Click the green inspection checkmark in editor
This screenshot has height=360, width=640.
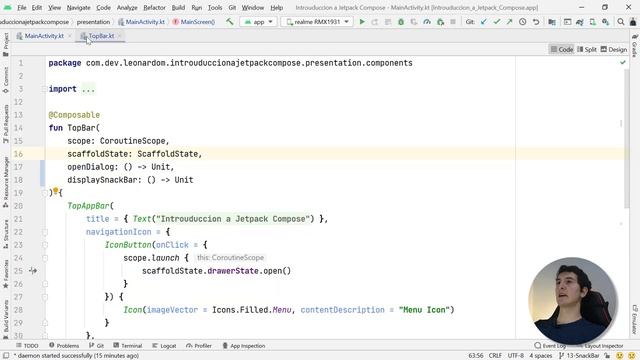(x=623, y=62)
